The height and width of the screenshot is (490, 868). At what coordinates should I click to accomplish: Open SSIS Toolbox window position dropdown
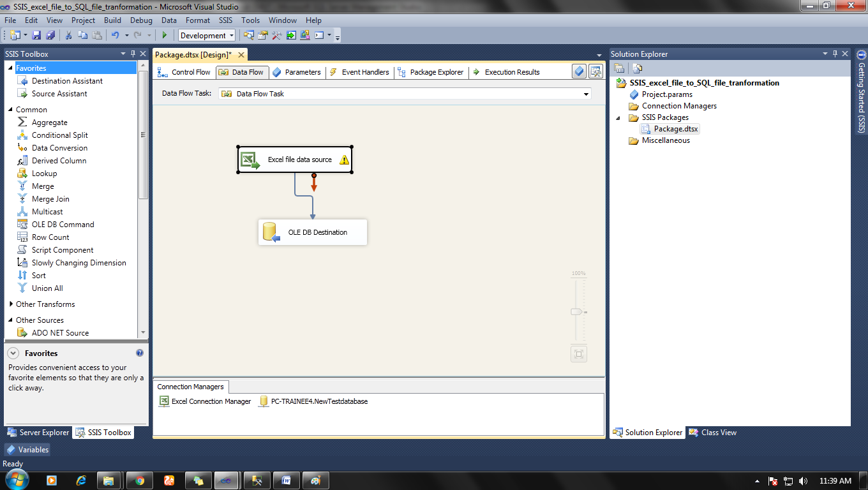coord(123,54)
